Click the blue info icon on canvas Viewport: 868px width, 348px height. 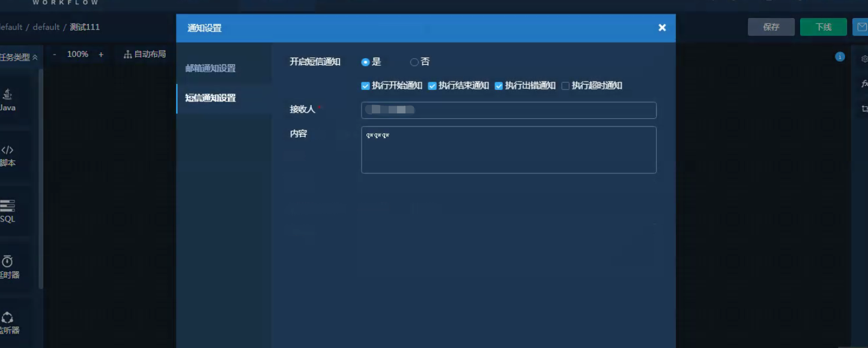[x=840, y=57]
